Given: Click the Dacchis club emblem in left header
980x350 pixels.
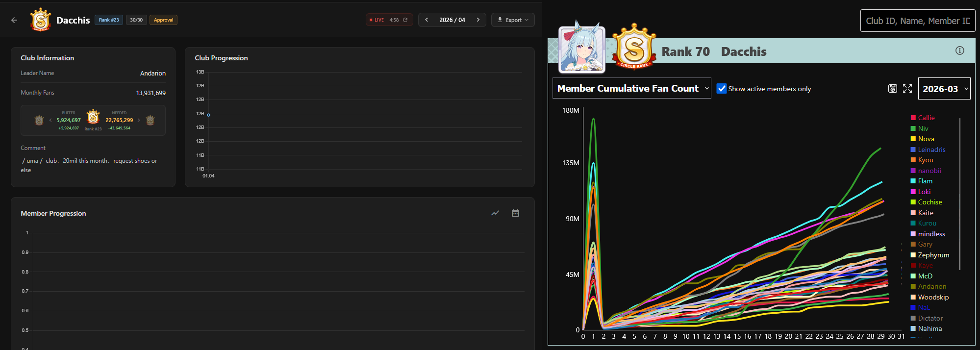Looking at the screenshot, I should 41,20.
